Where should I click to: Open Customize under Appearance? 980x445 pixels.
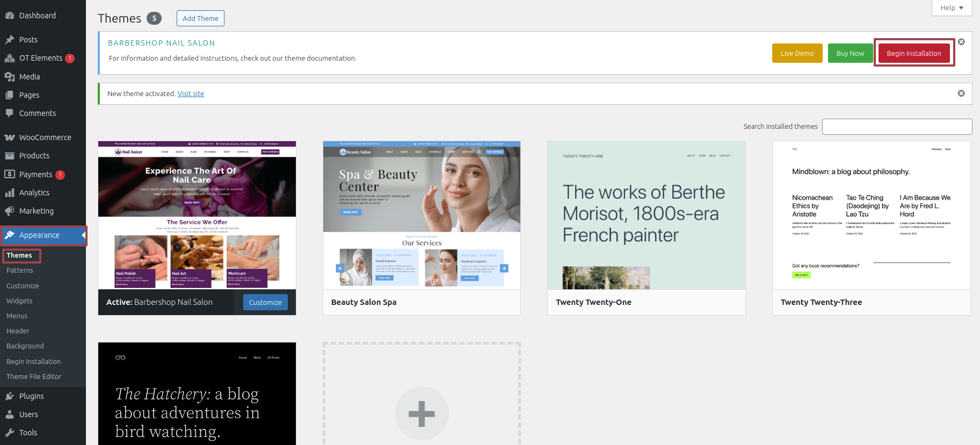point(23,286)
